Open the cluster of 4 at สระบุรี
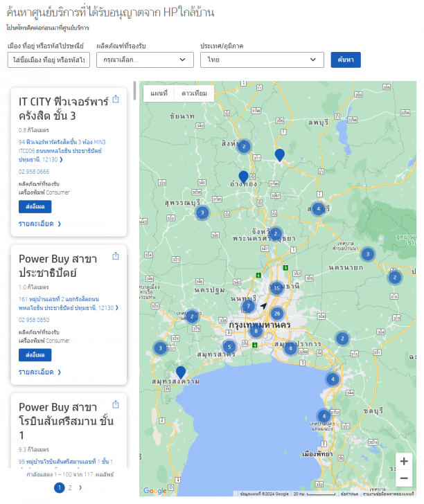This screenshot has width=424, height=504. [318, 209]
